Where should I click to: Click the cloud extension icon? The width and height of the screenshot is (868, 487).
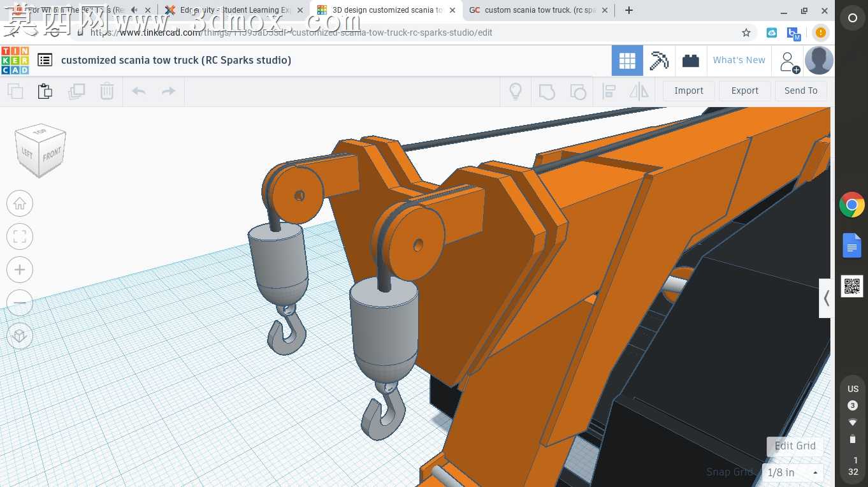pos(772,33)
